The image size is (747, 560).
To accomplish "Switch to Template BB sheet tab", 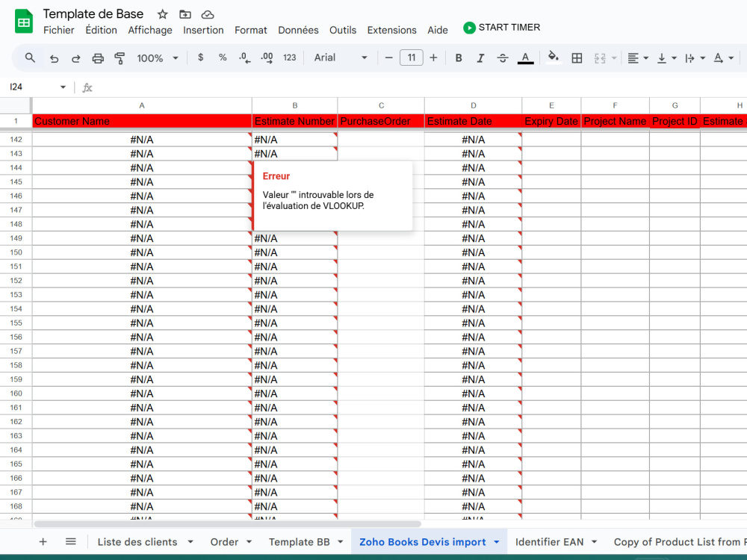I will [x=300, y=542].
